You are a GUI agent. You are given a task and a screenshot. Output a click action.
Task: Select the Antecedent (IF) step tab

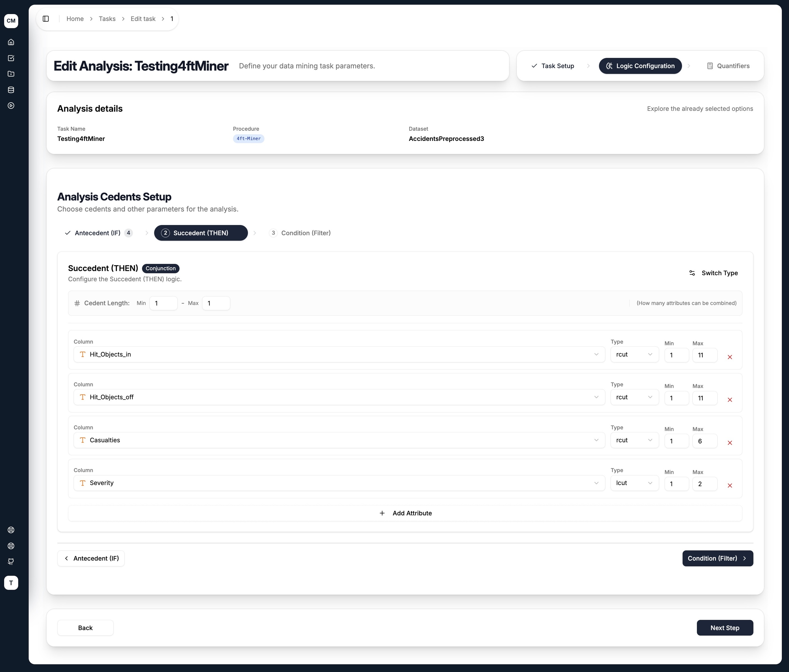tap(99, 233)
